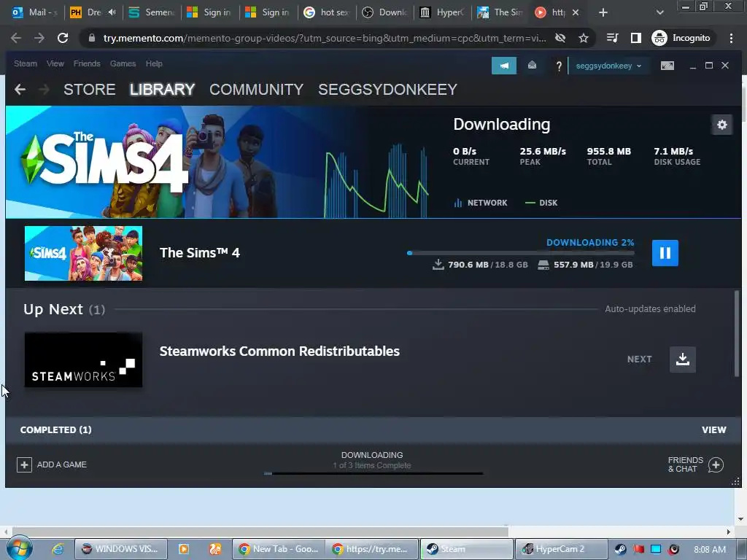Open the Steam menu
747x560 pixels.
[x=26, y=63]
